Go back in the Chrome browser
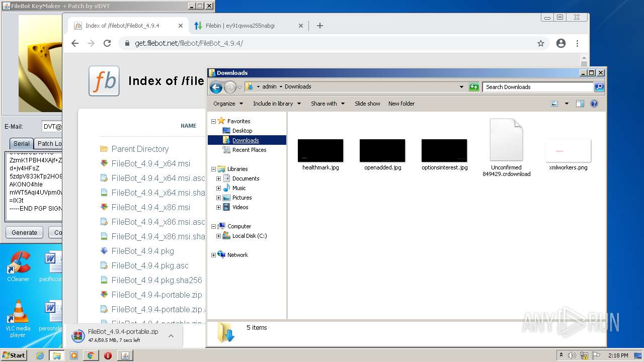This screenshot has height=362, width=644. (75, 43)
